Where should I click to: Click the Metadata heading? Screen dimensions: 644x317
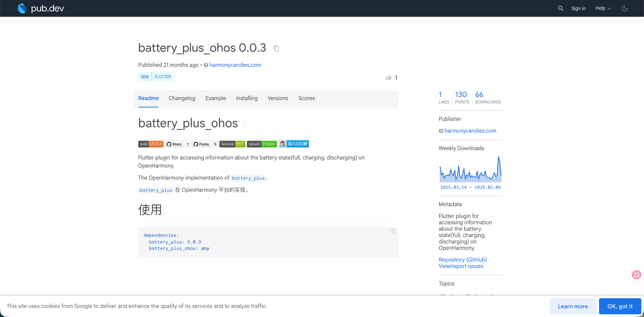pyautogui.click(x=450, y=205)
